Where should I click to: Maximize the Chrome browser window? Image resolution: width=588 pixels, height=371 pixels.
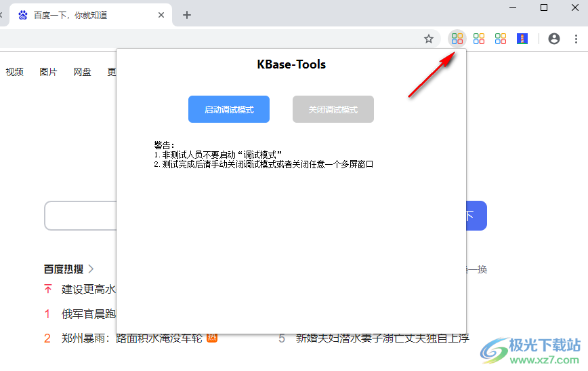(544, 7)
